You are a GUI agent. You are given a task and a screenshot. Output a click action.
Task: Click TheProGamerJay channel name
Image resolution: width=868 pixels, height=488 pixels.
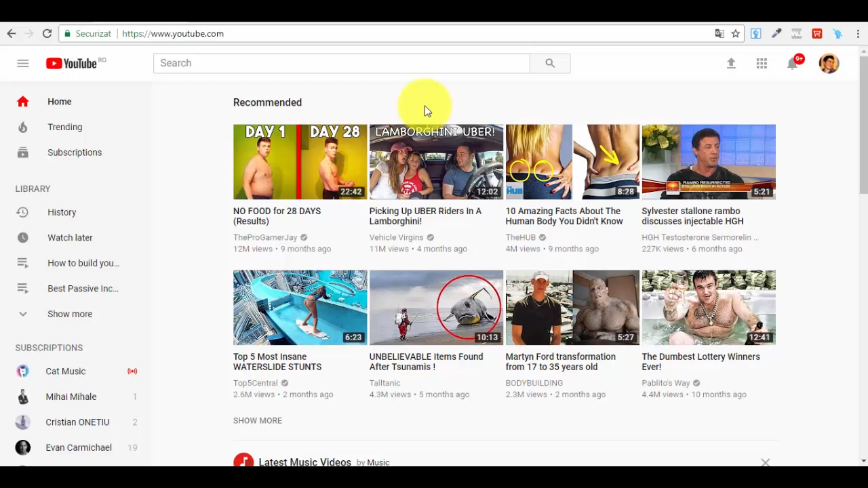(265, 237)
